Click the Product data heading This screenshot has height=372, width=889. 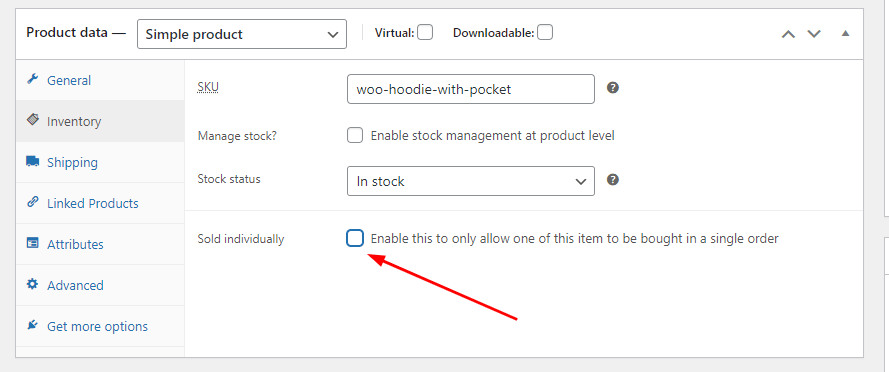click(x=75, y=32)
